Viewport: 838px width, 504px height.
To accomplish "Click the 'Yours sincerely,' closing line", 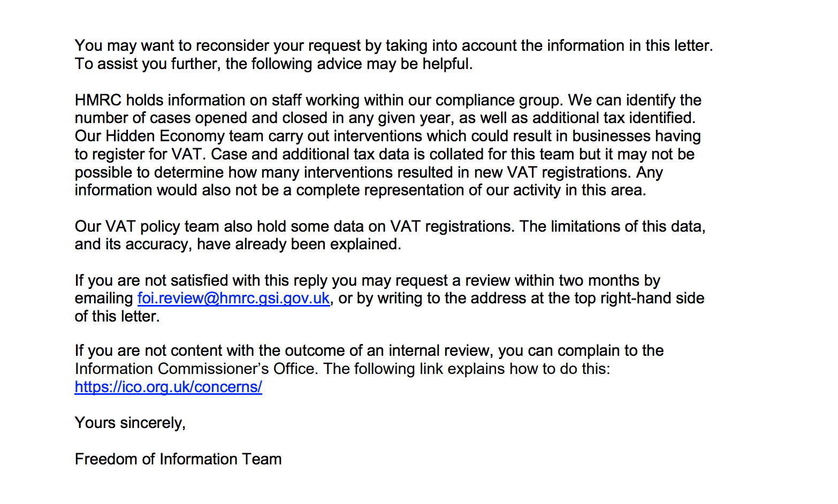I will [x=130, y=423].
